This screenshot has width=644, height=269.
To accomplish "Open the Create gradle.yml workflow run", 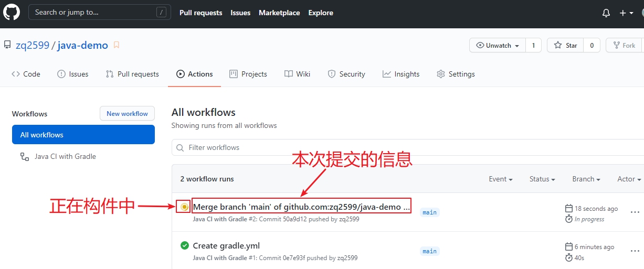I will click(226, 245).
